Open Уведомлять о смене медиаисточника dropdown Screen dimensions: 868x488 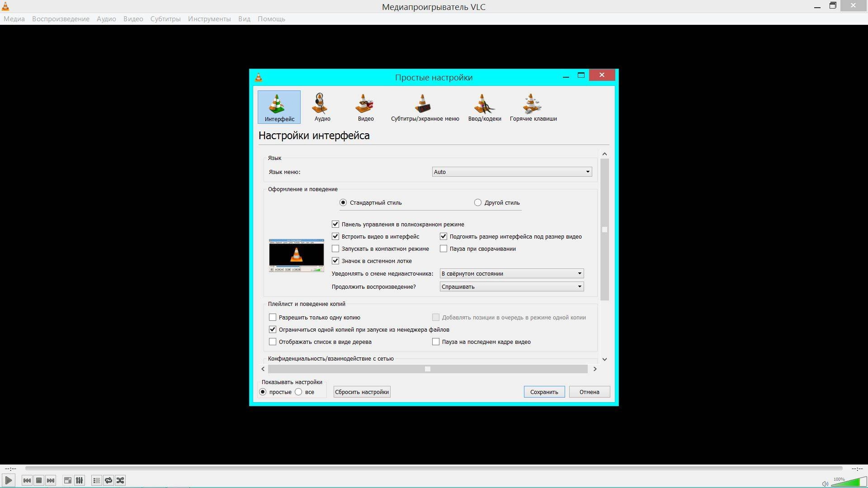tap(512, 273)
